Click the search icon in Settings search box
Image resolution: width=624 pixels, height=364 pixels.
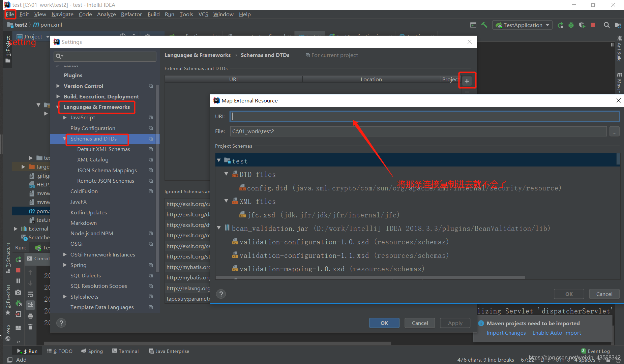pyautogui.click(x=59, y=56)
